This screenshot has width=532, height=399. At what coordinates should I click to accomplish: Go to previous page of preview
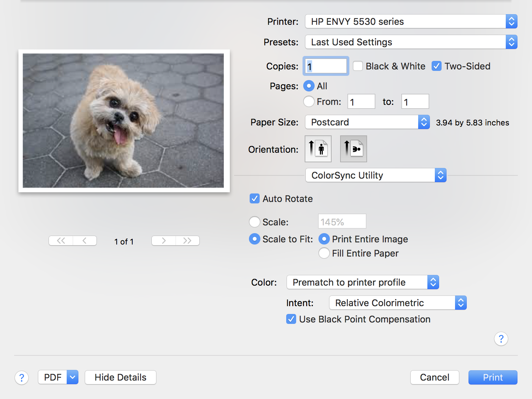(x=85, y=241)
